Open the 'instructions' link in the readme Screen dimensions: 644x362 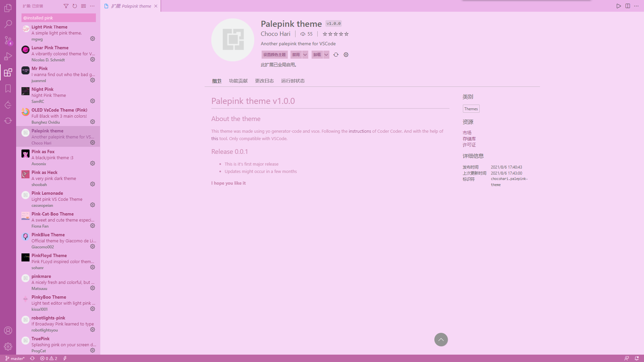[360, 131]
